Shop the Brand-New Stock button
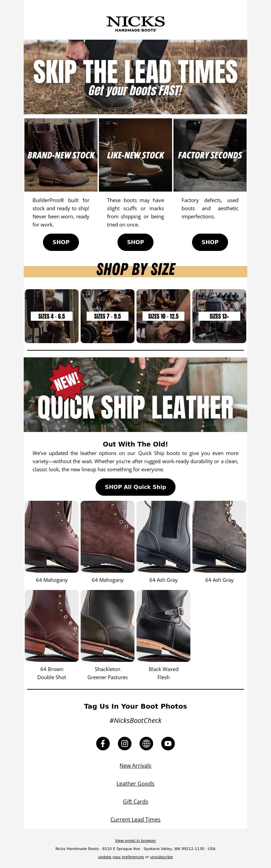The height and width of the screenshot is (868, 271). [x=61, y=242]
